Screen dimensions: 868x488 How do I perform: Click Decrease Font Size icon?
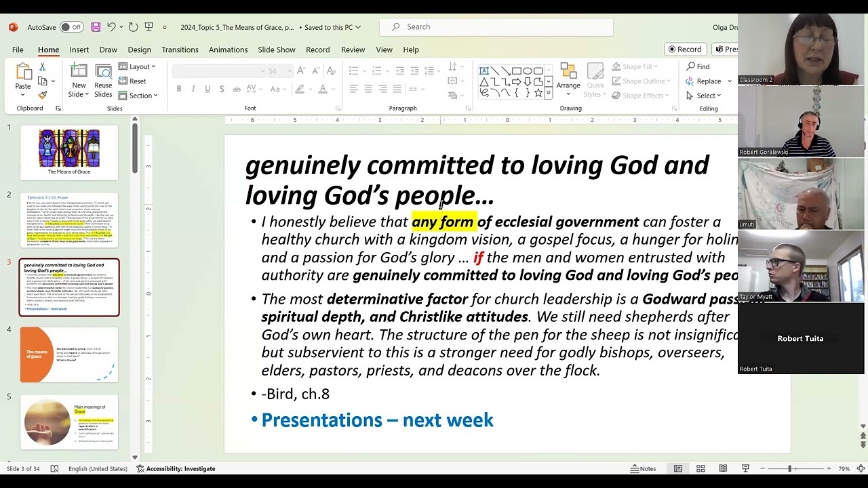(x=315, y=70)
